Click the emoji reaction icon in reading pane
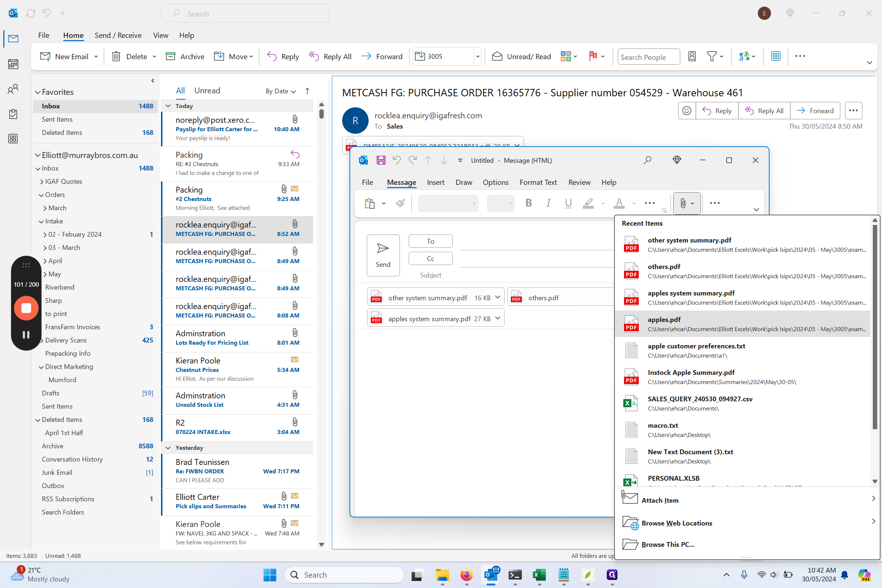Screen dimensions: 882x588 pyautogui.click(x=686, y=111)
